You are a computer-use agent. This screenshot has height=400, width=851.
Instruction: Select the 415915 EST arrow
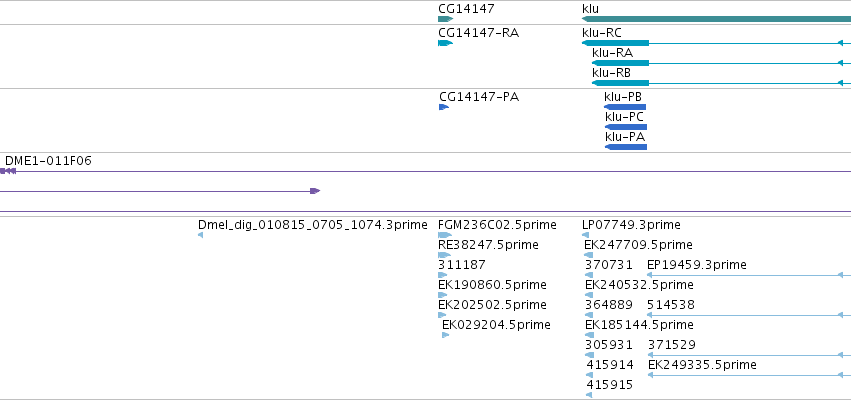(589, 395)
